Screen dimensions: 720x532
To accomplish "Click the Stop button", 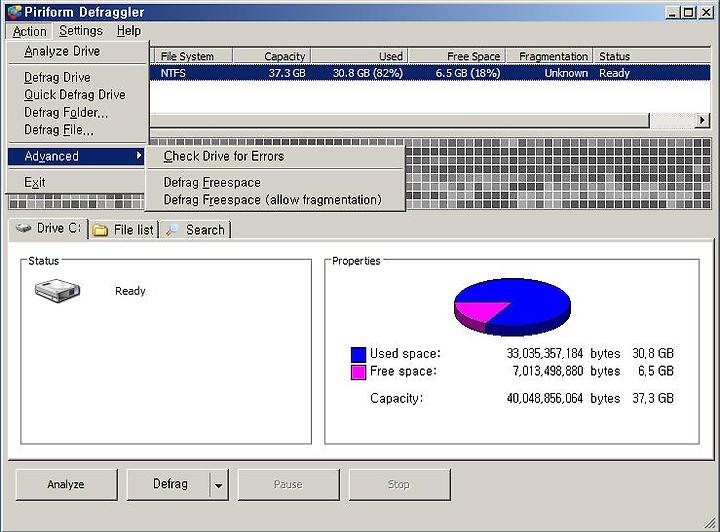I will click(x=399, y=484).
